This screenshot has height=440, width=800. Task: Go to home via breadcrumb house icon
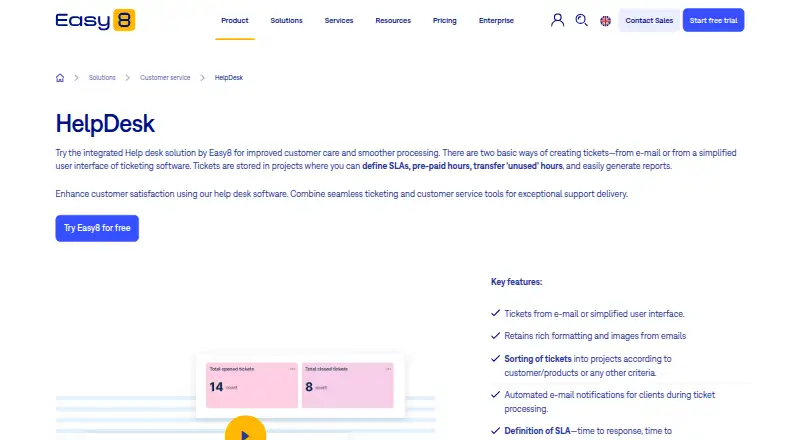60,78
